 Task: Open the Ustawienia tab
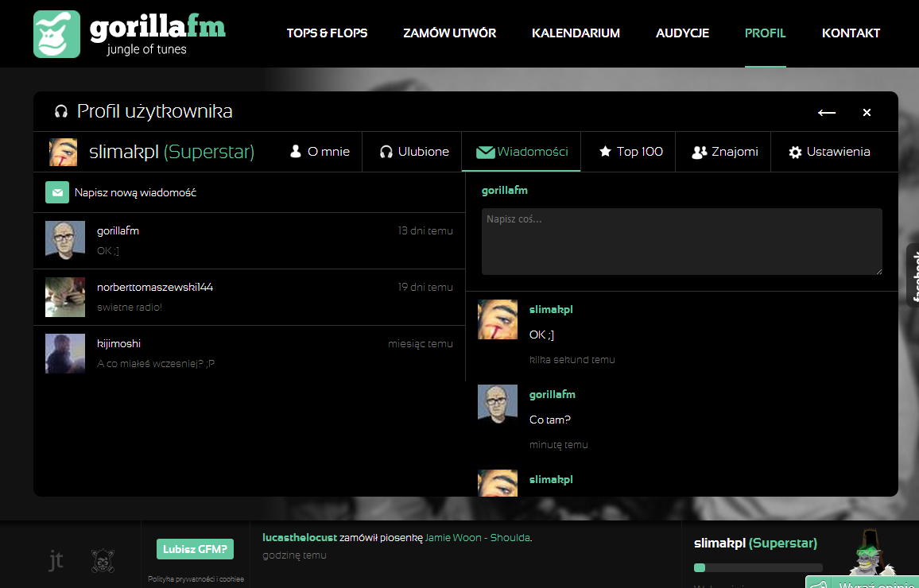829,152
